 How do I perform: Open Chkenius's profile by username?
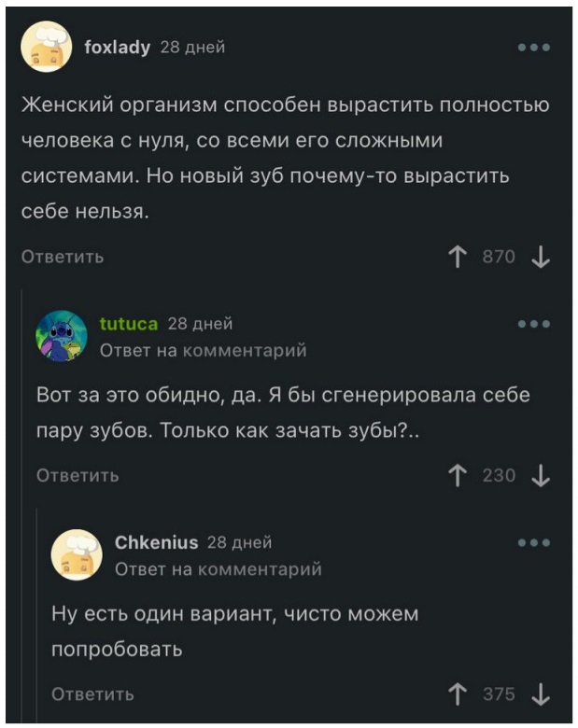click(156, 542)
